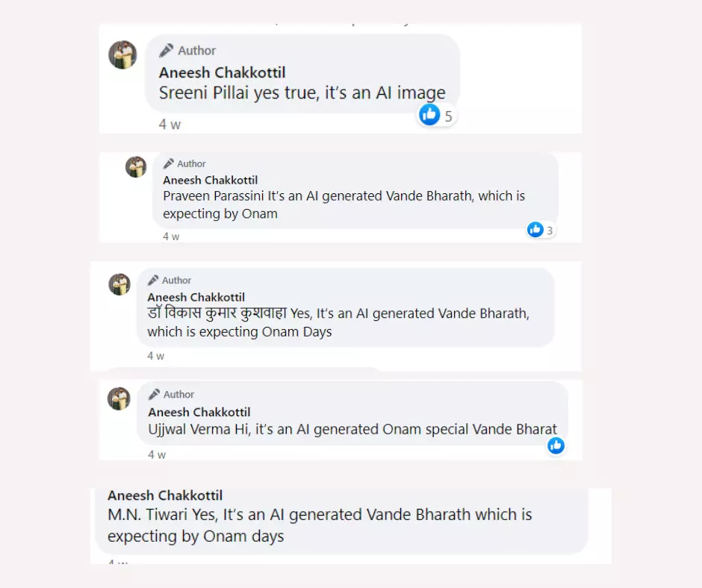Screen dimensions: 702x588
Task: Open the Sreeni Pillai mention link
Action: click(x=197, y=93)
